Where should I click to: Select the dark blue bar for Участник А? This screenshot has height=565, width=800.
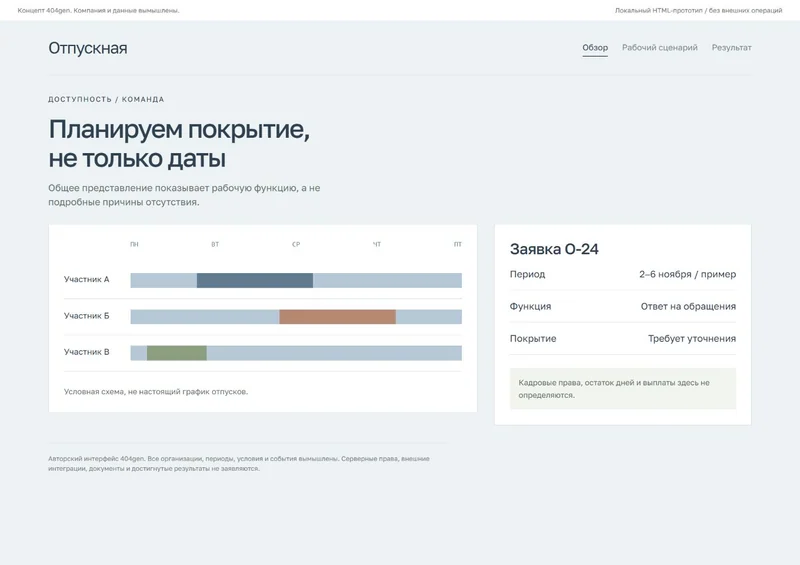coord(255,280)
